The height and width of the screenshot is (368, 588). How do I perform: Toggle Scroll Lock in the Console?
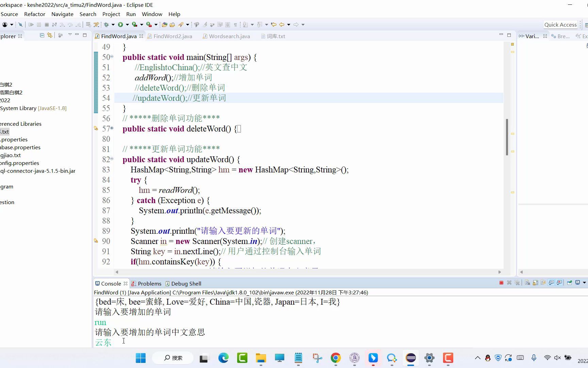click(x=535, y=283)
